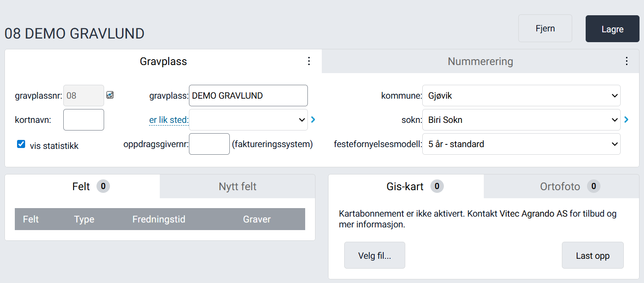The image size is (644, 283).
Task: Open the Gravplass panel three-dot menu
Action: pyautogui.click(x=309, y=61)
